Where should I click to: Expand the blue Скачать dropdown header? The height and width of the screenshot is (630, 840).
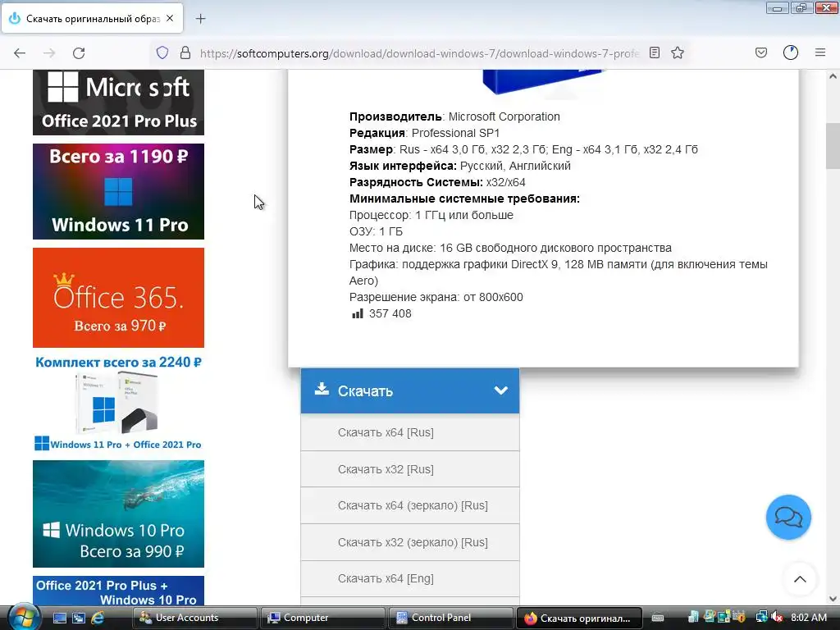tap(410, 390)
